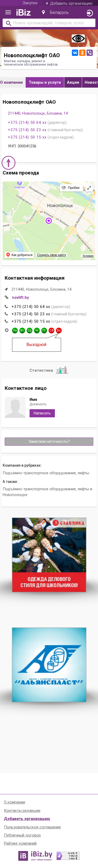Image resolution: width=98 pixels, height=868 pixels.
Task: Switch to the Акции tab
Action: (x=73, y=82)
